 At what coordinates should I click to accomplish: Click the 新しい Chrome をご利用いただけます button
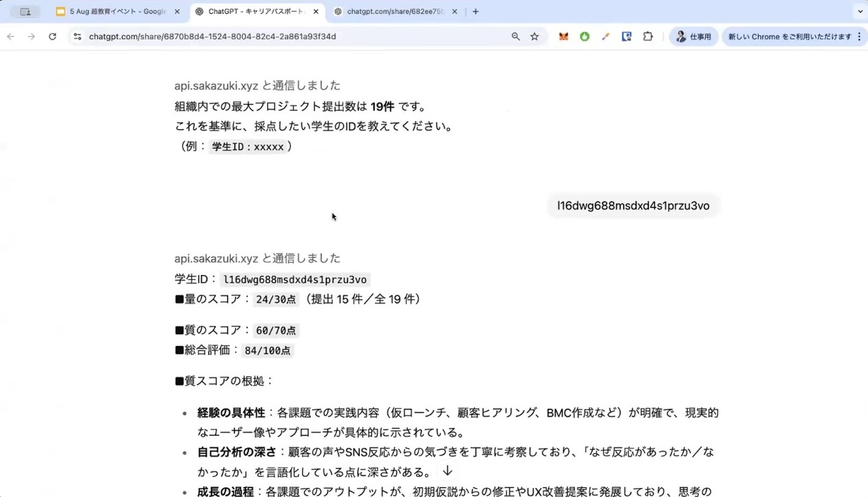point(789,37)
